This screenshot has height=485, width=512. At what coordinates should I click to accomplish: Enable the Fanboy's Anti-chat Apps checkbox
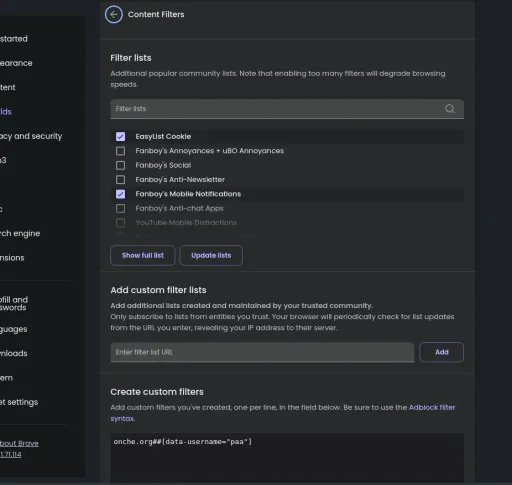[120, 208]
